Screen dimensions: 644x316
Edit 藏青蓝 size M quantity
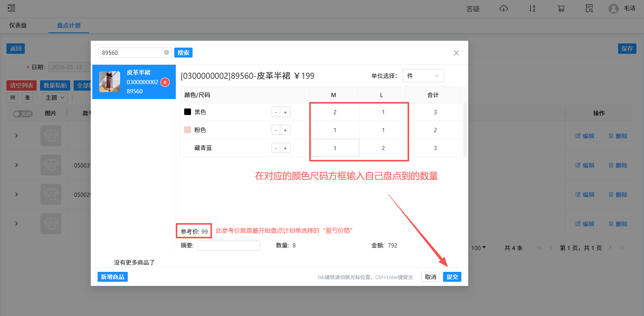[x=335, y=148]
